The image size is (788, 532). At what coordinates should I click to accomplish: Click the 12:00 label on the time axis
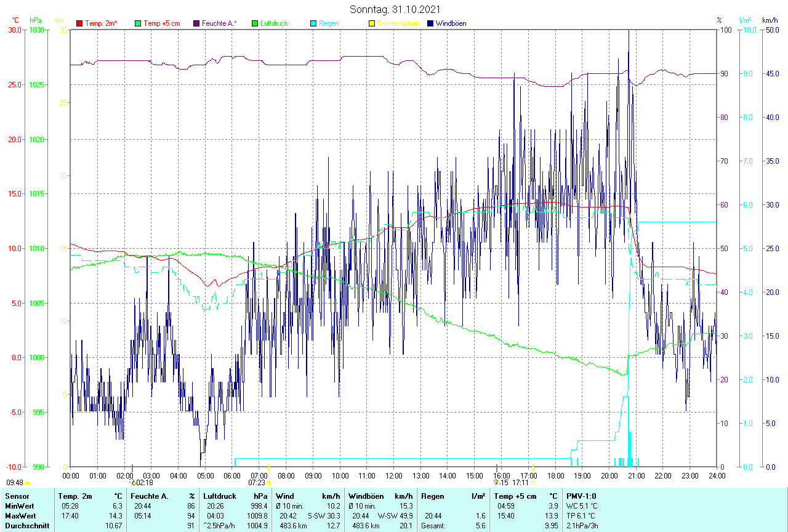tap(393, 475)
